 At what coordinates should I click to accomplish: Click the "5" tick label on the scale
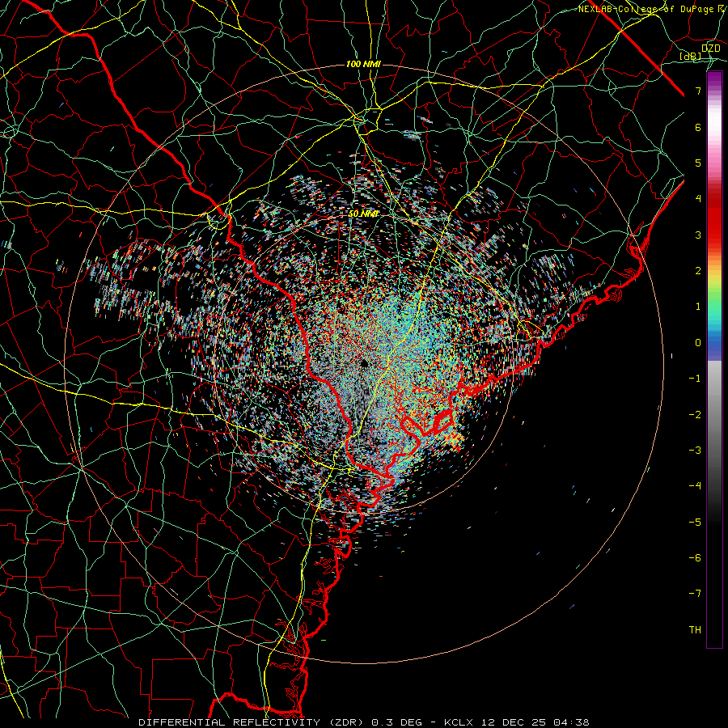(698, 163)
